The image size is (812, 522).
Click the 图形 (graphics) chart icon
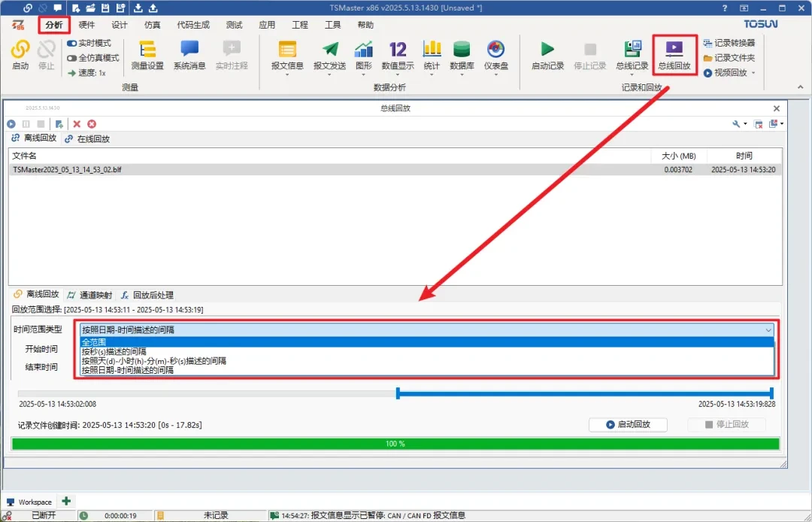point(364,51)
